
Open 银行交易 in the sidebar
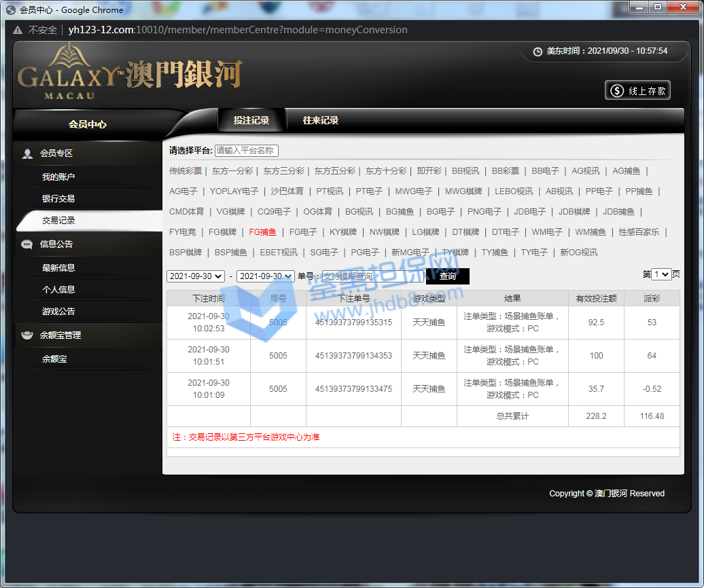point(58,199)
